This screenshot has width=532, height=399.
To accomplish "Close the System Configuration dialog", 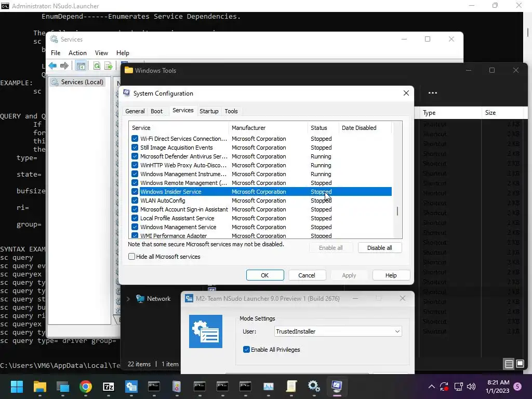I will click(x=406, y=94).
